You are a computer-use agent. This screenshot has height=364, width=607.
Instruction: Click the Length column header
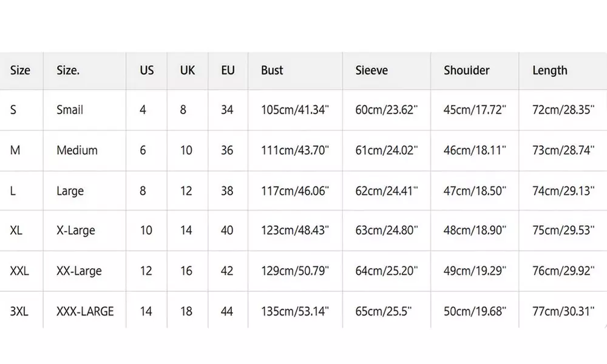coord(549,70)
